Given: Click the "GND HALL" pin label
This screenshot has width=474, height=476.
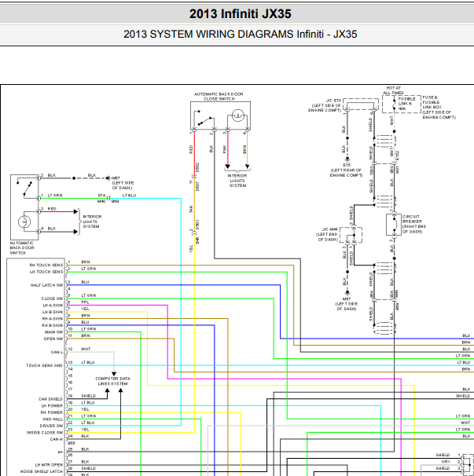Looking at the screenshot, I should [x=53, y=419].
